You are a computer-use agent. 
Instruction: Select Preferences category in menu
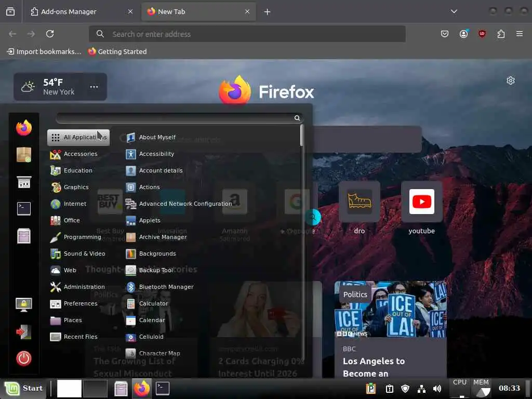tap(78, 303)
